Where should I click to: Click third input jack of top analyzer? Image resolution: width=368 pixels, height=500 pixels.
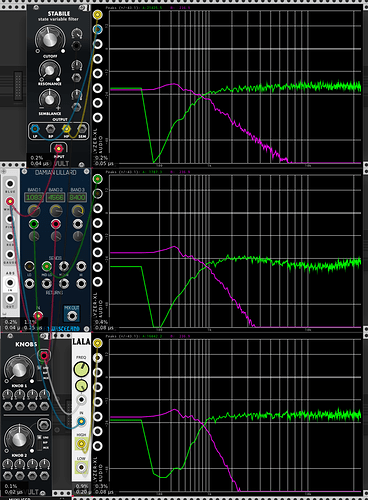(98, 44)
